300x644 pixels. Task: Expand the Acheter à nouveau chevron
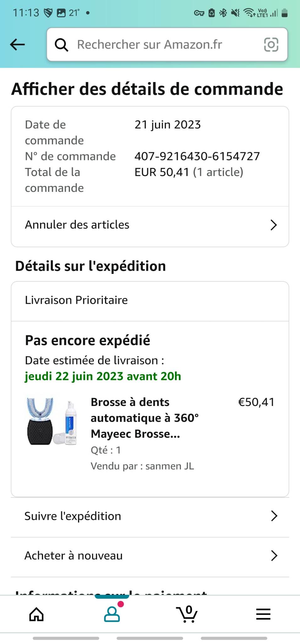[274, 556]
